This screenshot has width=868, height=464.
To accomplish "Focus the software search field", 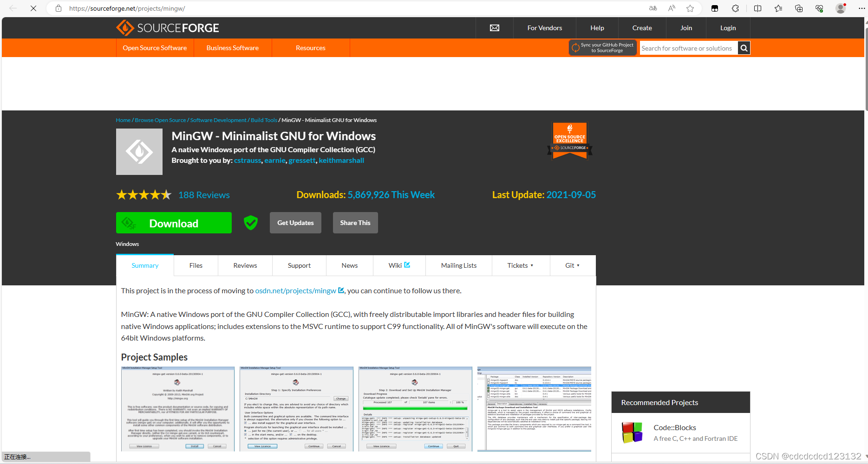I will point(689,48).
